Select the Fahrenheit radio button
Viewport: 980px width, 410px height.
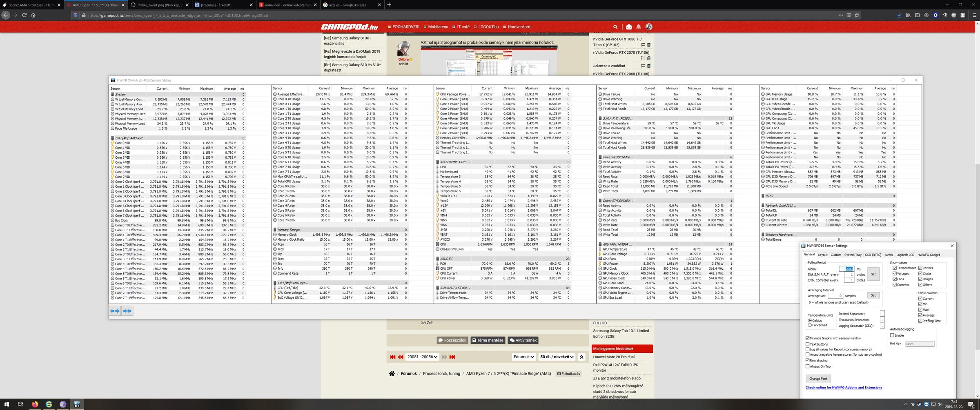coord(810,325)
